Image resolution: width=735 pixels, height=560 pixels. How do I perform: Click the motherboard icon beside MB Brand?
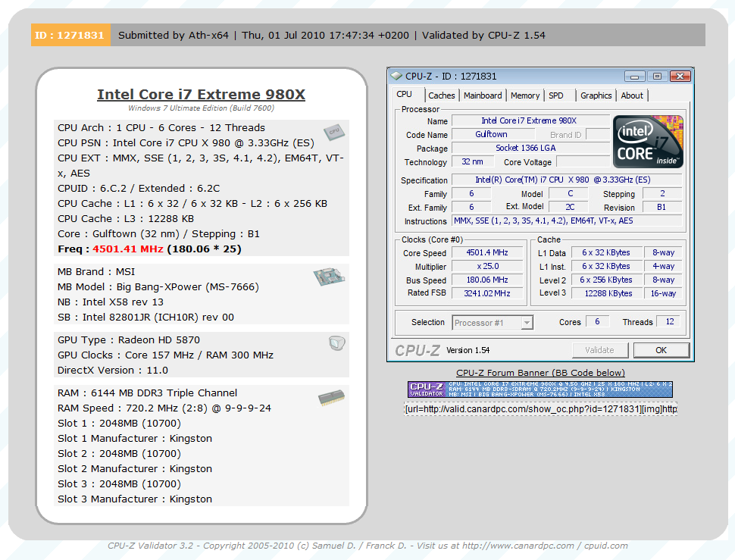click(329, 277)
